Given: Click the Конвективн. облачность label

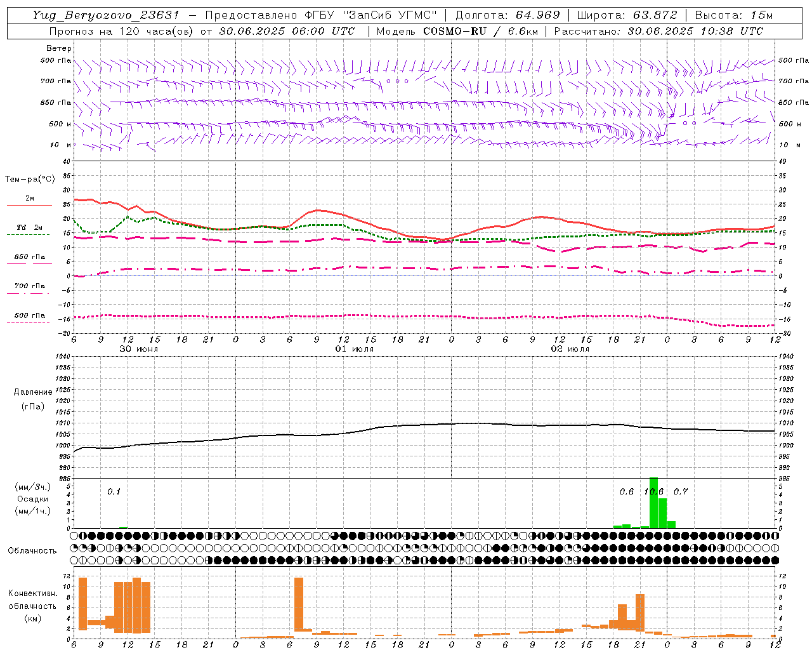Looking at the screenshot, I should tap(32, 599).
